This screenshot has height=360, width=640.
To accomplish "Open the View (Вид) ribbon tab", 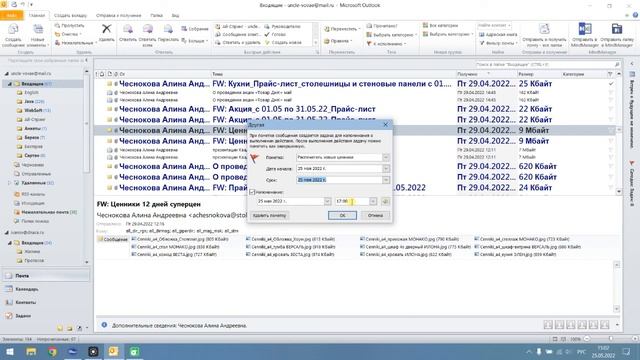I will coord(175,16).
